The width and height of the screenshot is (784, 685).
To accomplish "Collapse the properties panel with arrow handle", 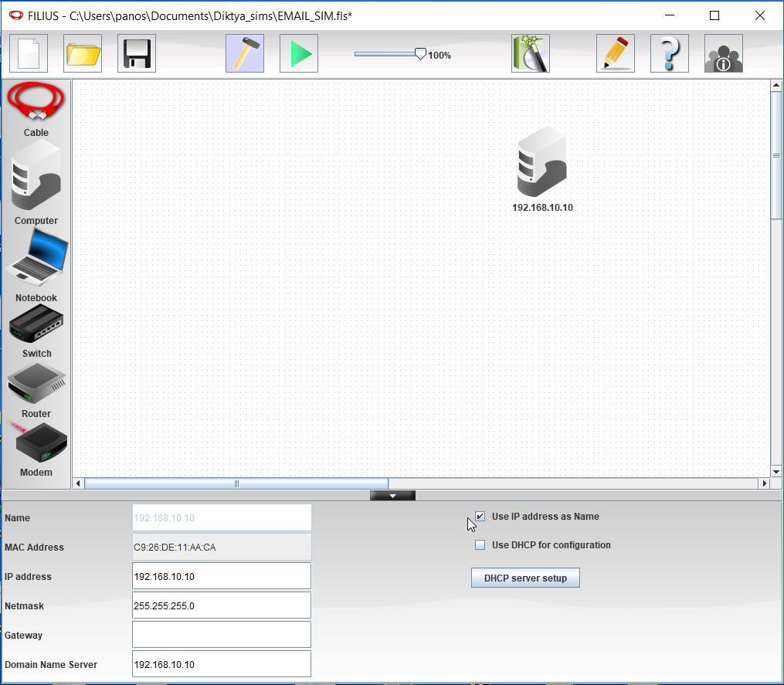I will [392, 496].
